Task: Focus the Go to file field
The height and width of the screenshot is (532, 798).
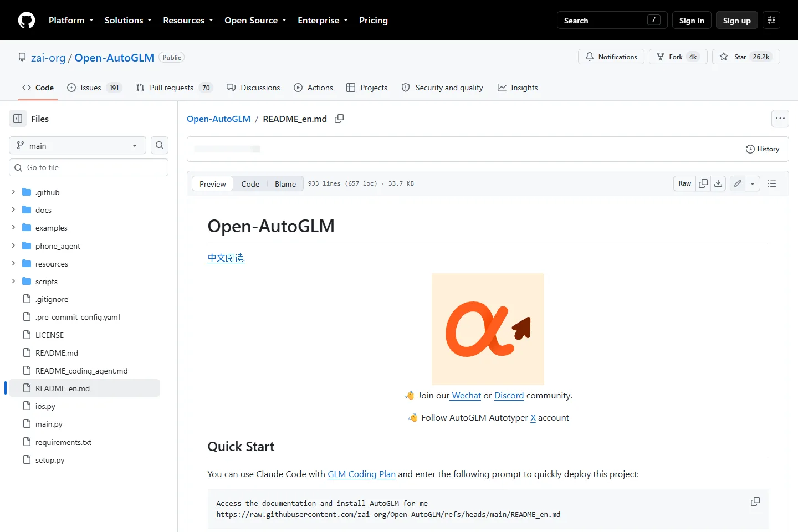Action: point(89,167)
